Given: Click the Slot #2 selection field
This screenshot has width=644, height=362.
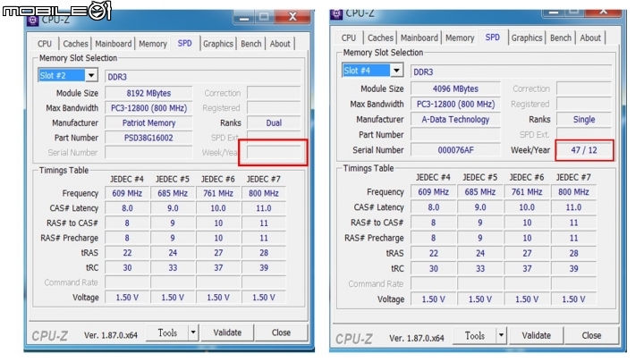Looking at the screenshot, I should click(62, 75).
